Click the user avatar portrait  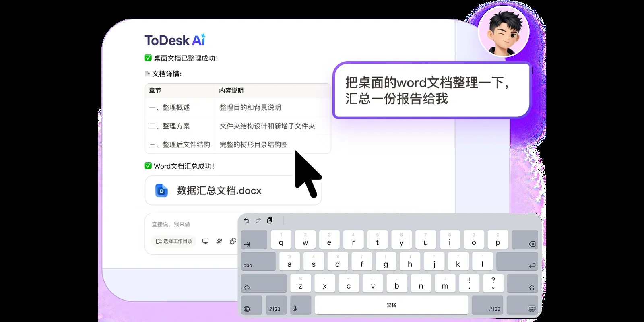504,31
